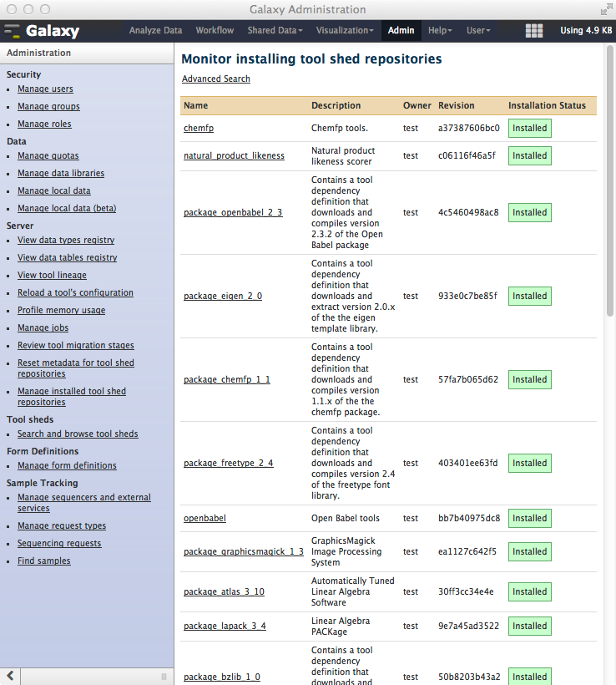
Task: Open the package_atlas_3_10 repository
Action: pyautogui.click(x=224, y=591)
